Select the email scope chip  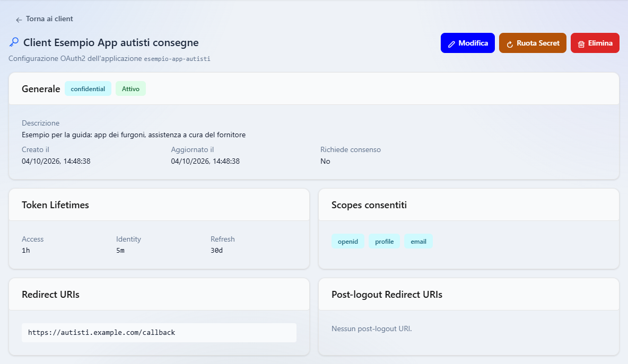click(418, 241)
